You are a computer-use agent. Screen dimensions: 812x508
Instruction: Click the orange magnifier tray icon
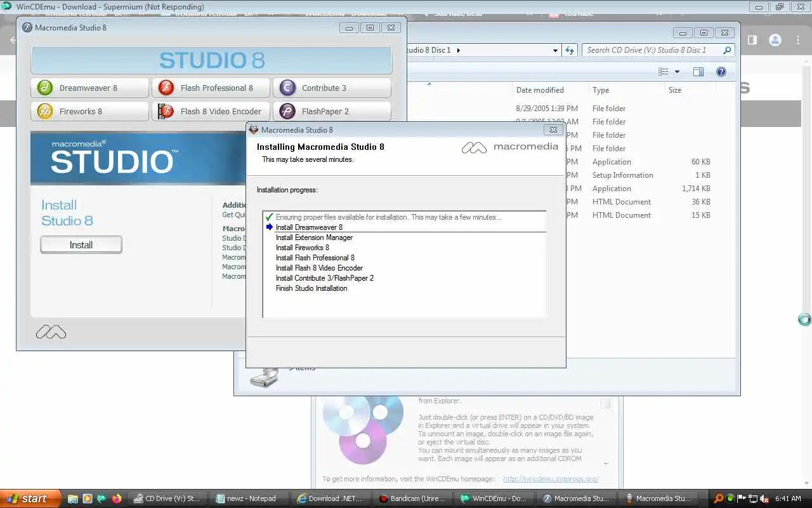[719, 499]
